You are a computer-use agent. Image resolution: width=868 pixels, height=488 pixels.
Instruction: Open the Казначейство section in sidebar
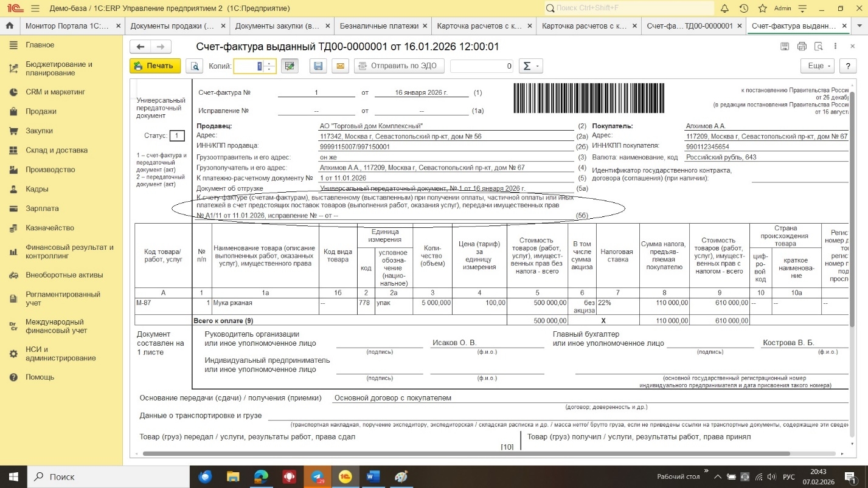point(50,228)
